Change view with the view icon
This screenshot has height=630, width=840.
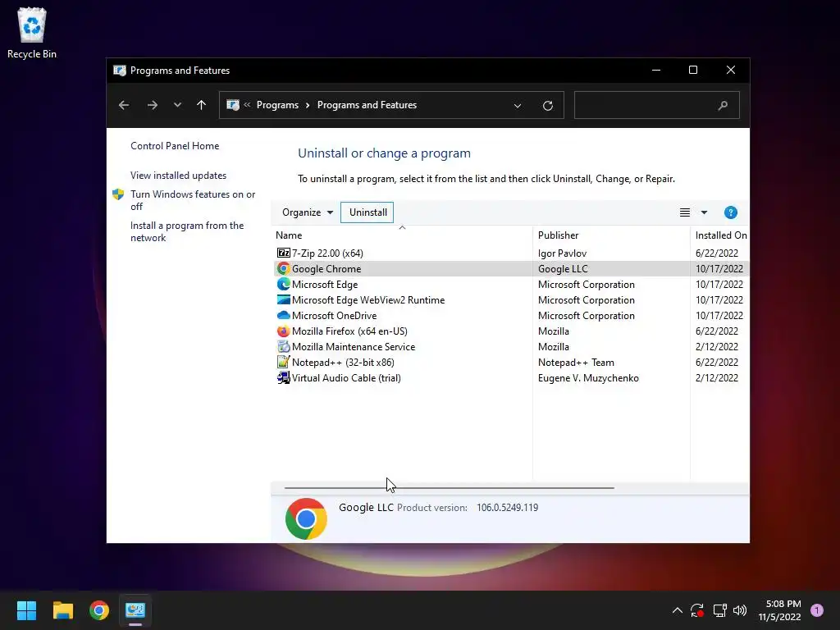tap(685, 212)
